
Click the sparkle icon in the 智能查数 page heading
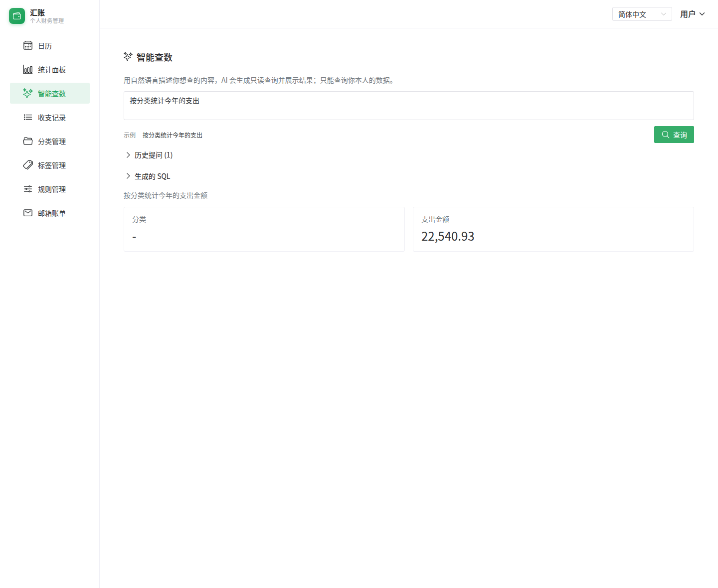pos(128,57)
